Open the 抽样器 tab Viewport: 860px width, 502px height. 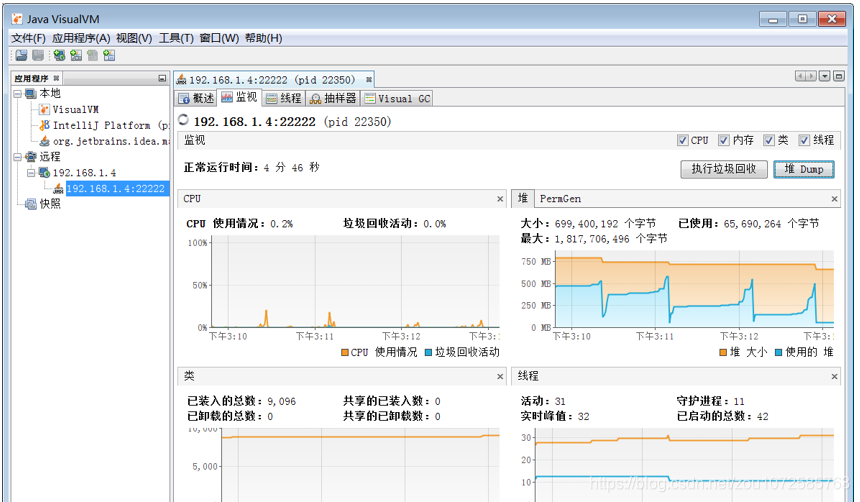pos(333,98)
